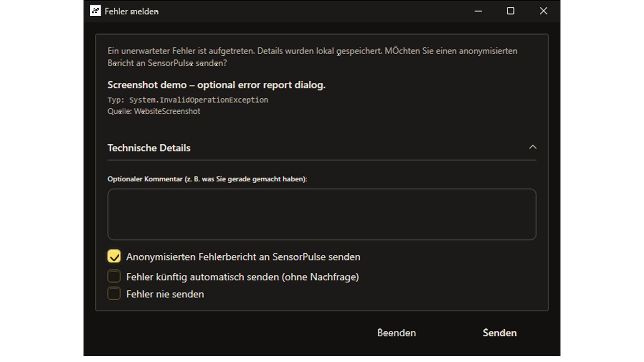Click label text 'Anonymisierten Fehlerbericht an SensorPulse senden'
This screenshot has width=644, height=362.
click(x=243, y=257)
